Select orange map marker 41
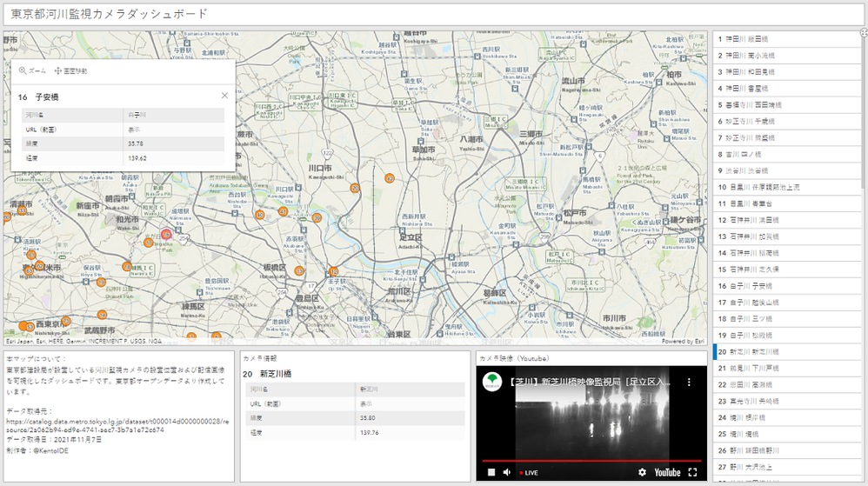868x486 pixels. point(283,211)
